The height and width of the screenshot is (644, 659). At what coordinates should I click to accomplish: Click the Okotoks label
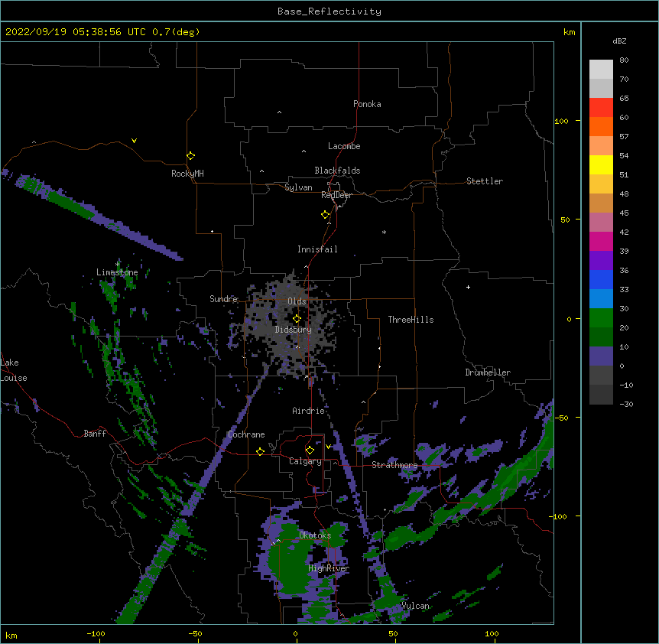(x=315, y=535)
